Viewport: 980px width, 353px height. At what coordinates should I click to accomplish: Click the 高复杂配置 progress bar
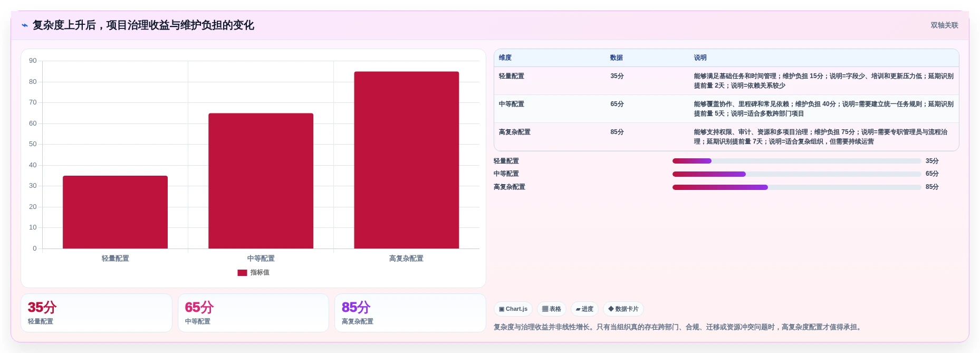click(x=796, y=187)
